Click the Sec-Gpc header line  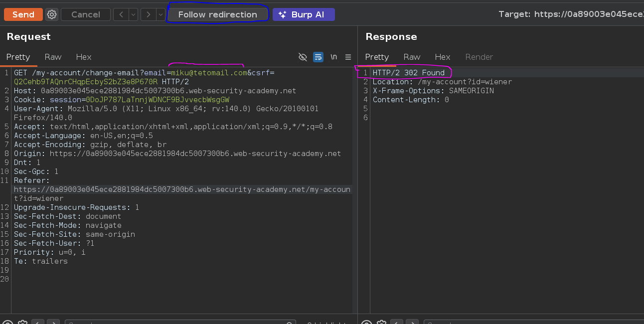(x=36, y=171)
